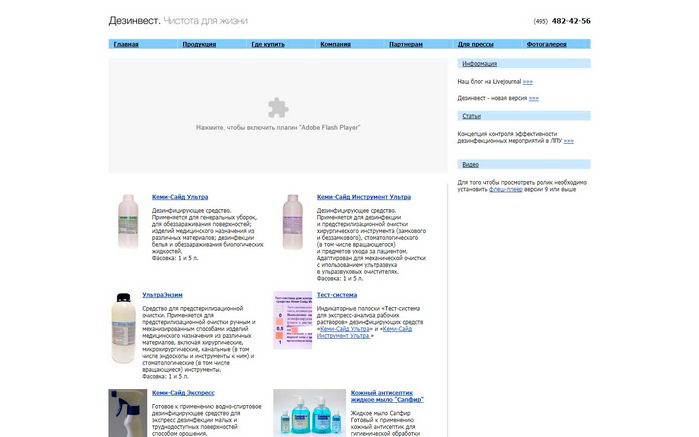Follow the Livejournal blog >>> link

coord(528,82)
